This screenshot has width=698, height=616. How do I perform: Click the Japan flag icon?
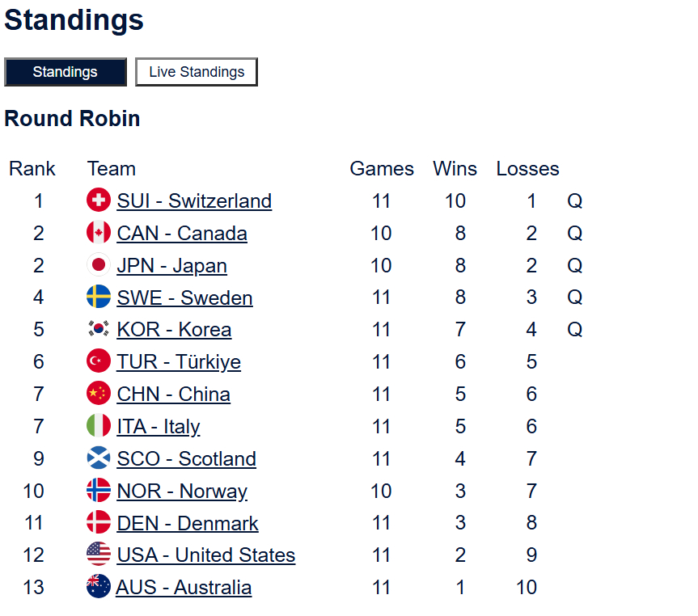[99, 265]
